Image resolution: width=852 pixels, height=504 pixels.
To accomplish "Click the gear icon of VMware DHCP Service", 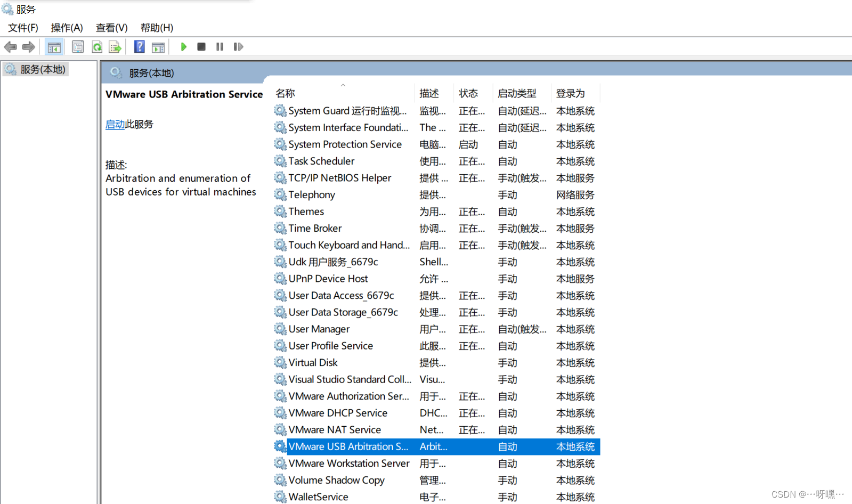I will pos(280,413).
